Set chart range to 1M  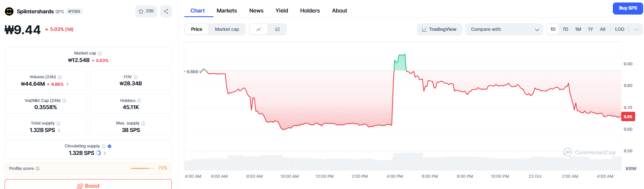(x=578, y=29)
